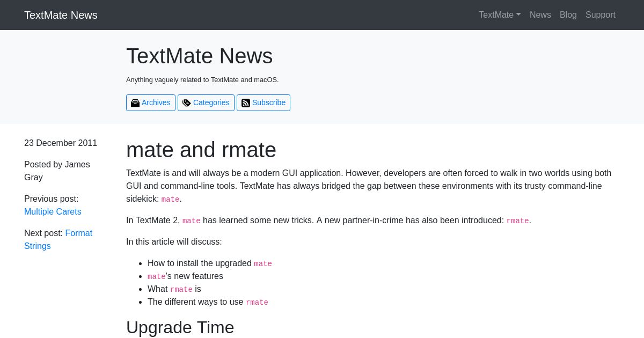Click list item 'The different ways to use rmate'
The width and height of the screenshot is (644, 338).
pyautogui.click(x=208, y=302)
